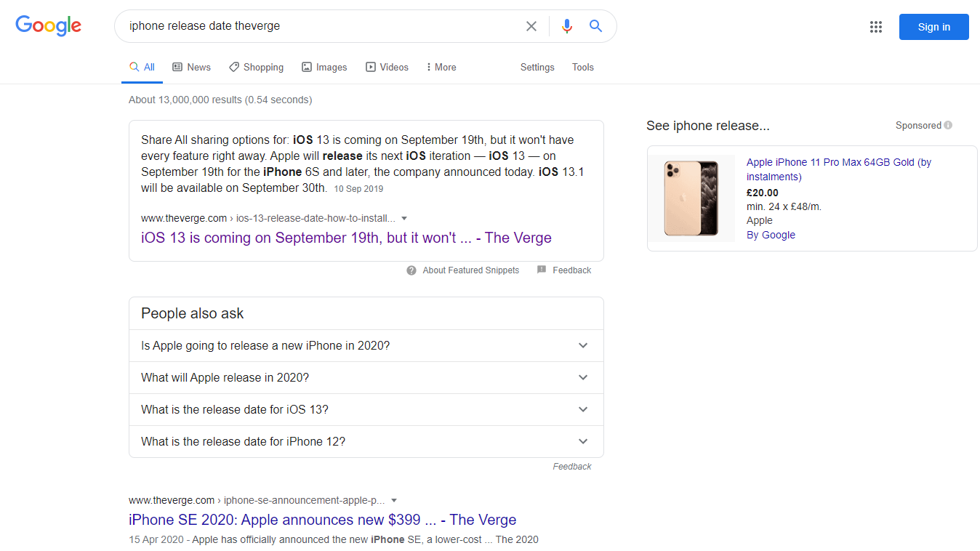Click into the search input field
980x551 pixels.
tap(320, 26)
